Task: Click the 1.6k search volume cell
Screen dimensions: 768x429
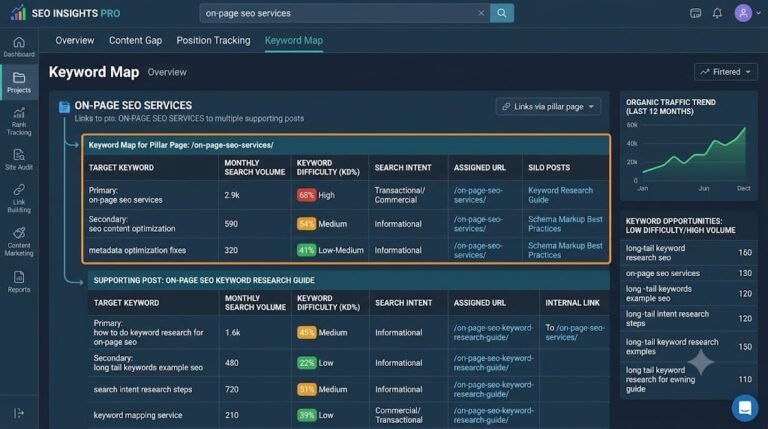Action: 233,333
